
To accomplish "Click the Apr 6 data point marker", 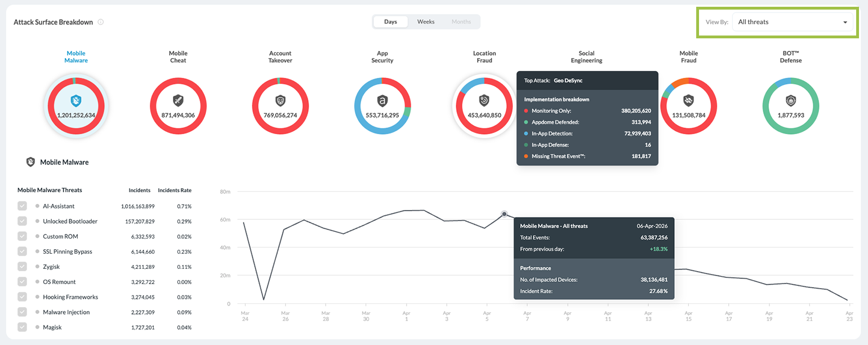I will [504, 214].
